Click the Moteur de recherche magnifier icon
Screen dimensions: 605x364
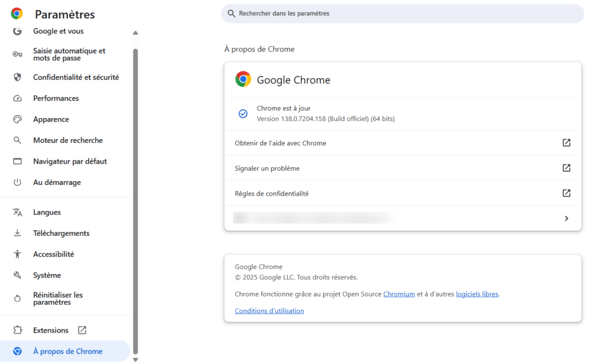click(x=18, y=140)
